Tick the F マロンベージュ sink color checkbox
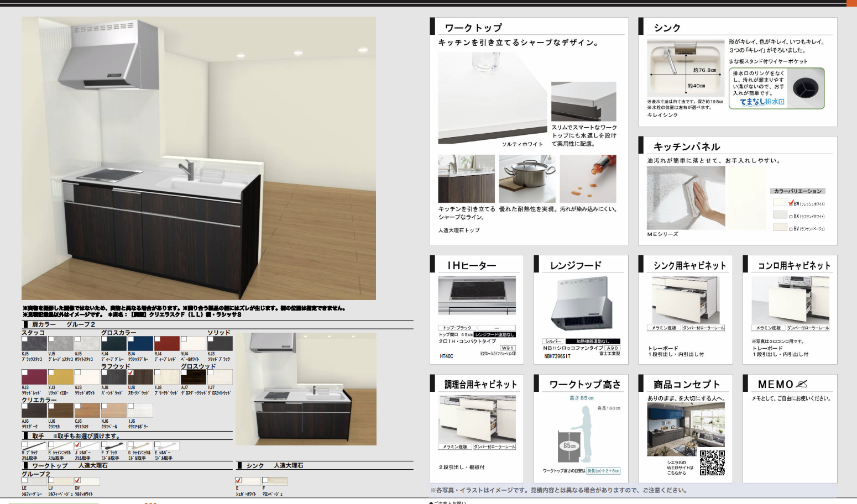Viewport: 857px width, 504px height. (x=265, y=480)
